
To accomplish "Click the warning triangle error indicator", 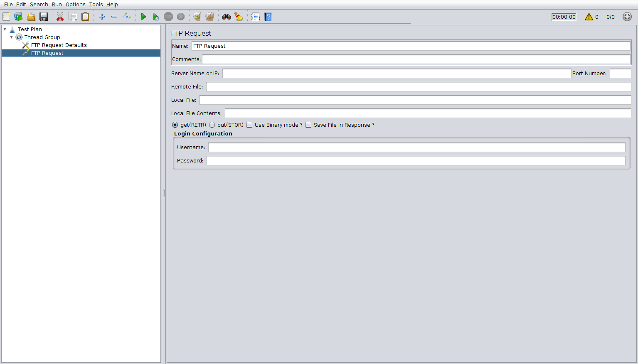I will click(x=589, y=17).
